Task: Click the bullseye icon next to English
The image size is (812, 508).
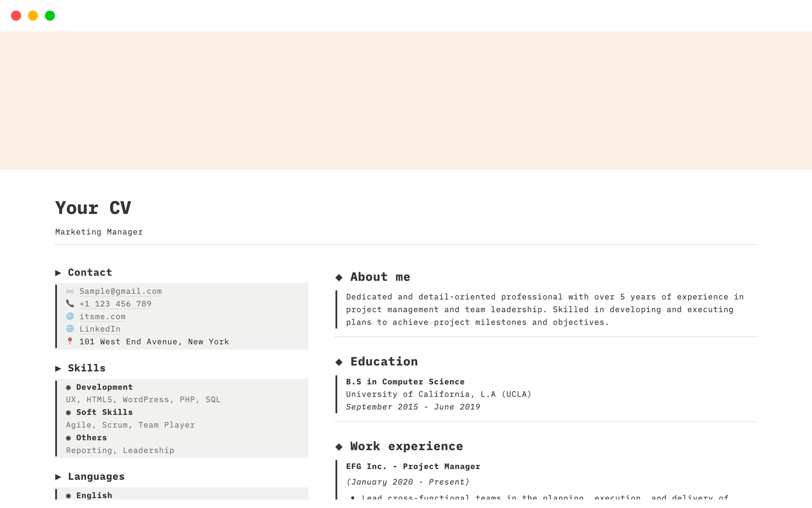Action: [x=69, y=495]
